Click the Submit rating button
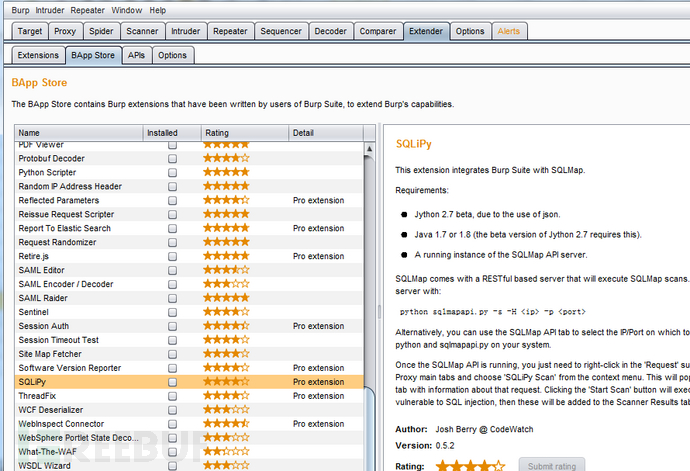The height and width of the screenshot is (471, 690). point(552,465)
